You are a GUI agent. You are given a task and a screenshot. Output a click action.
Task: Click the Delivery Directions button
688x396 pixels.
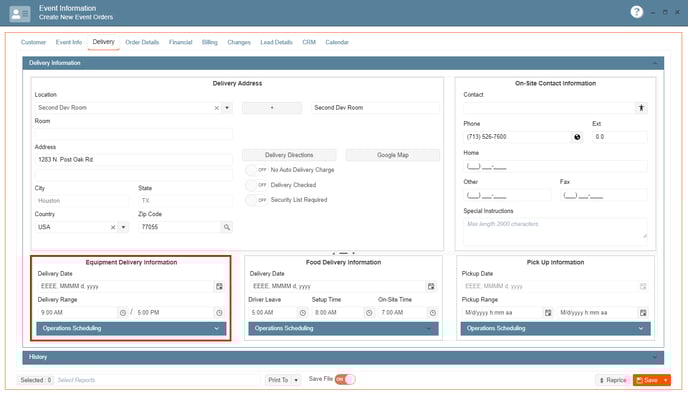[289, 155]
